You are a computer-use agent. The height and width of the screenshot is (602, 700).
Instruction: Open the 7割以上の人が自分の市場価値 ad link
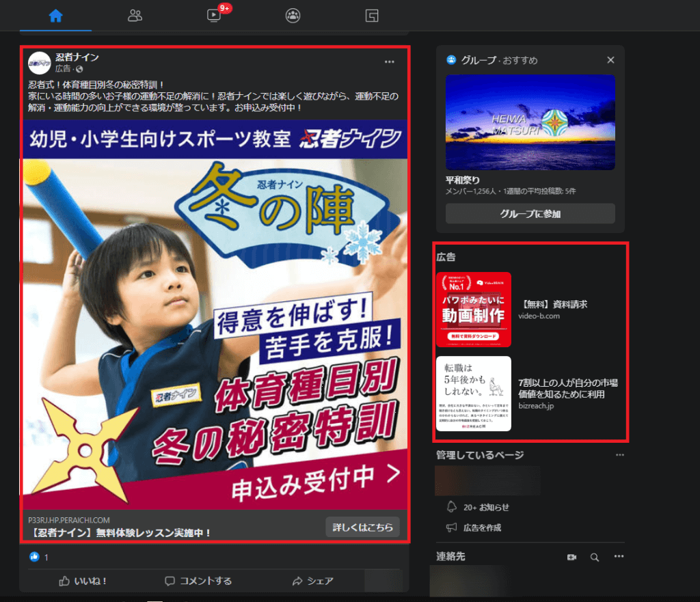[568, 388]
